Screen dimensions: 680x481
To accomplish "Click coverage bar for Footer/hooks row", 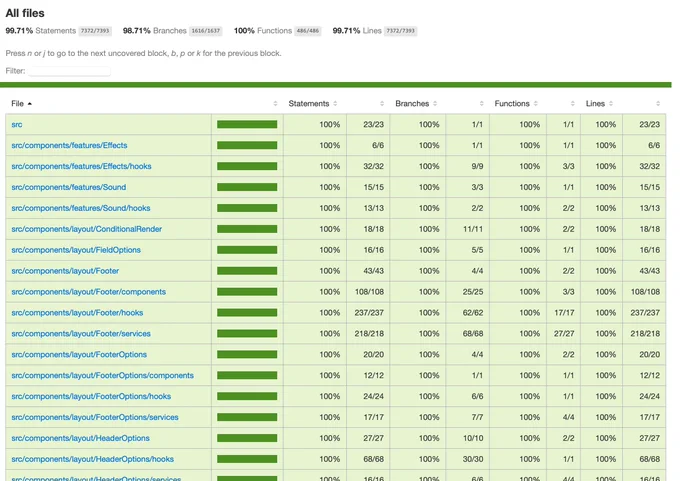I will (x=247, y=313).
